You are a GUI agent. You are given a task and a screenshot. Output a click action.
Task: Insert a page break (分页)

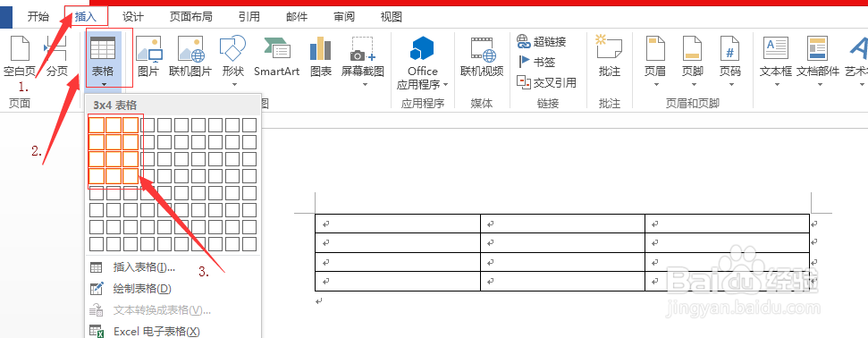tap(56, 56)
